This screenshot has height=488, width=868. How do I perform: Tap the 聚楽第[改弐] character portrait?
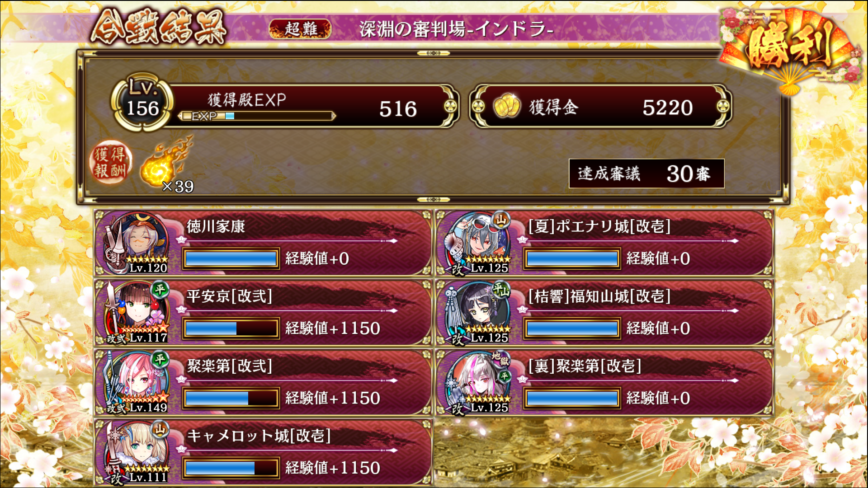(136, 382)
